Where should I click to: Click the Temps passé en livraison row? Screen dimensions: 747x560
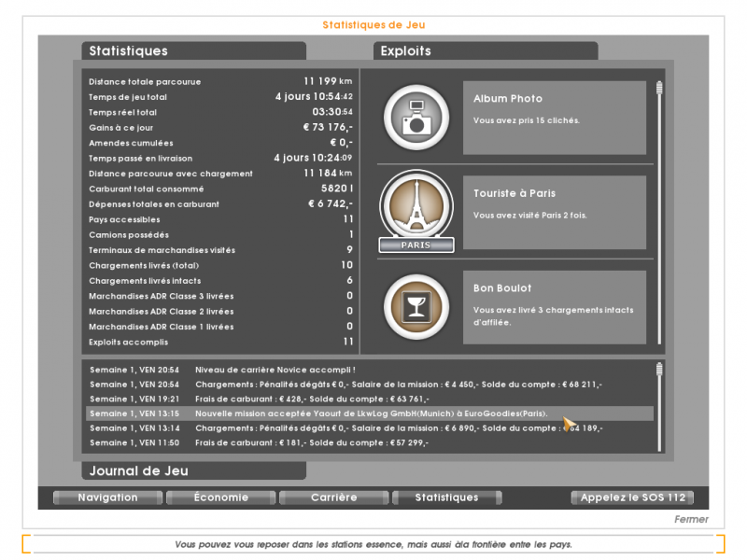[x=220, y=158]
